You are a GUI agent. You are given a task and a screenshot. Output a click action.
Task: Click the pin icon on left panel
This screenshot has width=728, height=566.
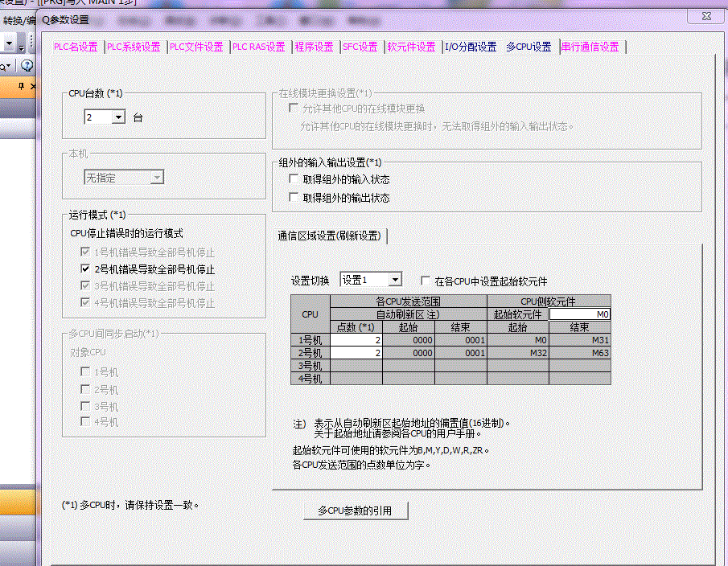[22, 86]
